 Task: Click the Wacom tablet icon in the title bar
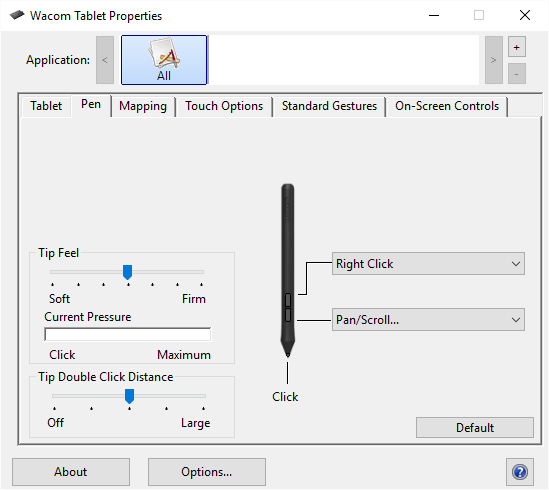(x=17, y=15)
